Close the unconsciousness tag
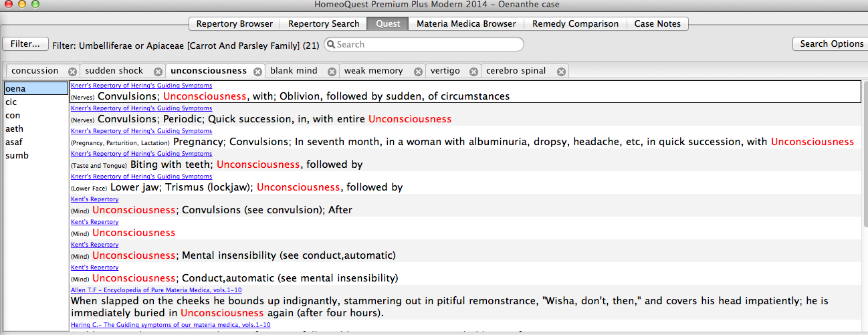The height and width of the screenshot is (335, 868). 257,72
